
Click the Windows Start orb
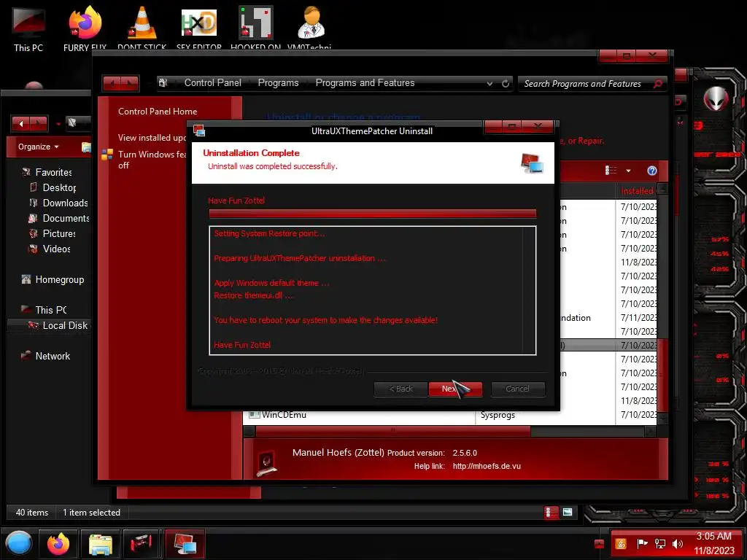tap(19, 544)
